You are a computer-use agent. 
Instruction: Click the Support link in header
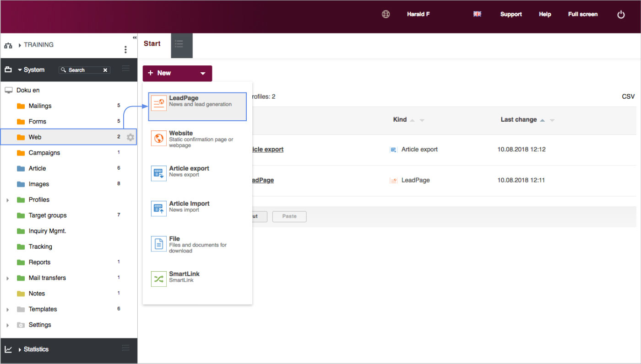(511, 14)
